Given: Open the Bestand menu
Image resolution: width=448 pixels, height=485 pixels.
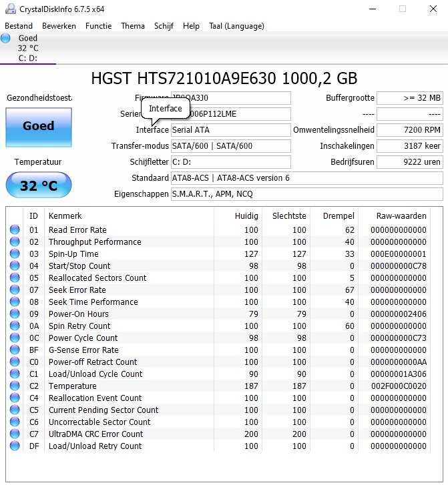Looking at the screenshot, I should point(19,26).
